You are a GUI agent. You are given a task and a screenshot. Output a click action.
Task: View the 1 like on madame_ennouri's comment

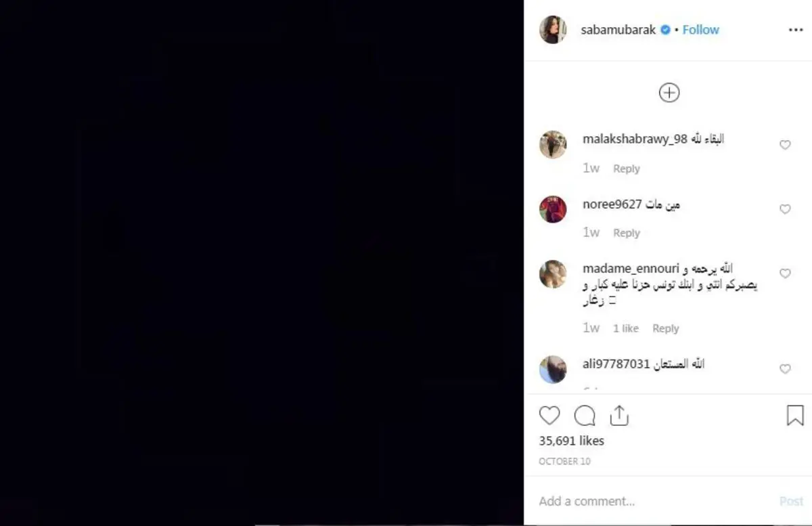click(625, 328)
